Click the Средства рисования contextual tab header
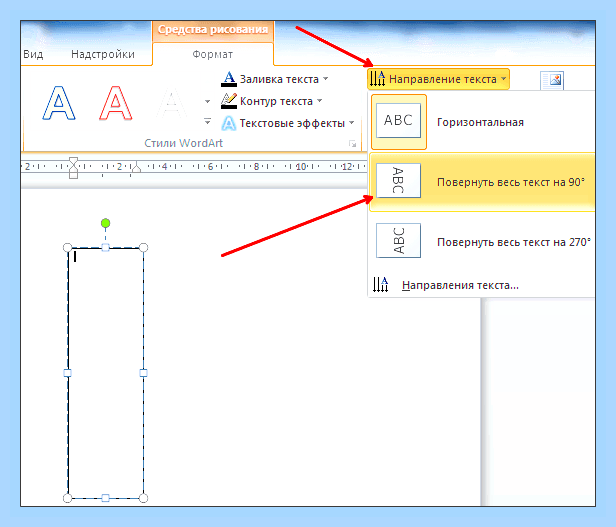The width and height of the screenshot is (616, 527). tap(213, 29)
